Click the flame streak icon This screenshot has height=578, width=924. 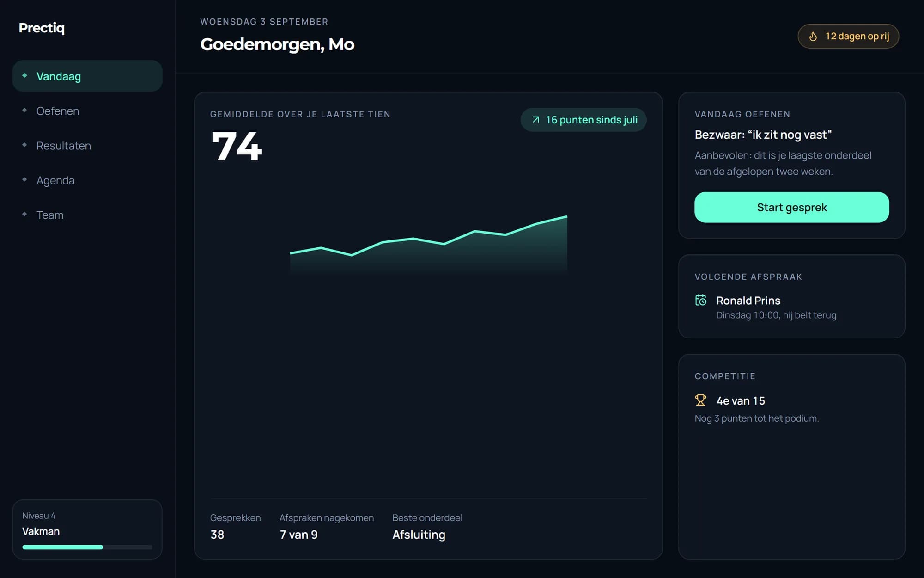point(813,36)
